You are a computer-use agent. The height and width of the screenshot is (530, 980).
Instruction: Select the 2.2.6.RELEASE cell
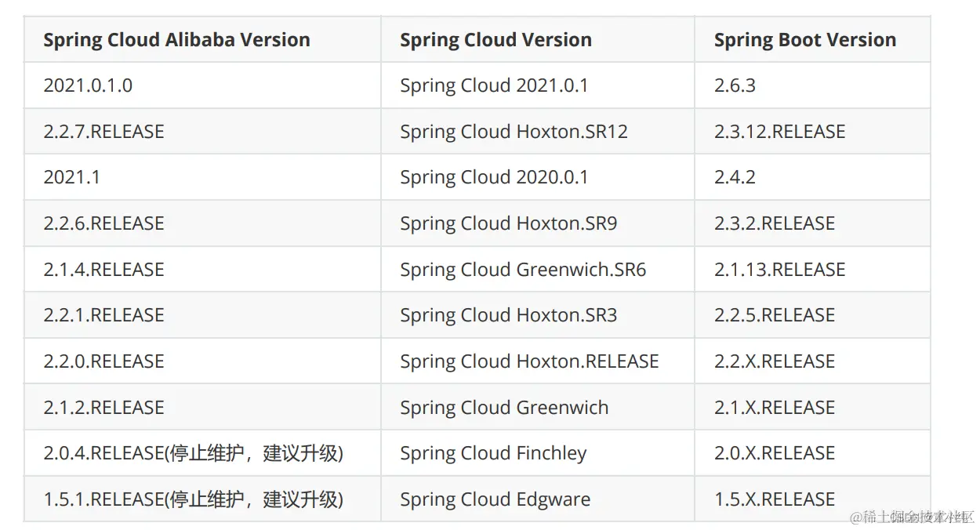[202, 223]
